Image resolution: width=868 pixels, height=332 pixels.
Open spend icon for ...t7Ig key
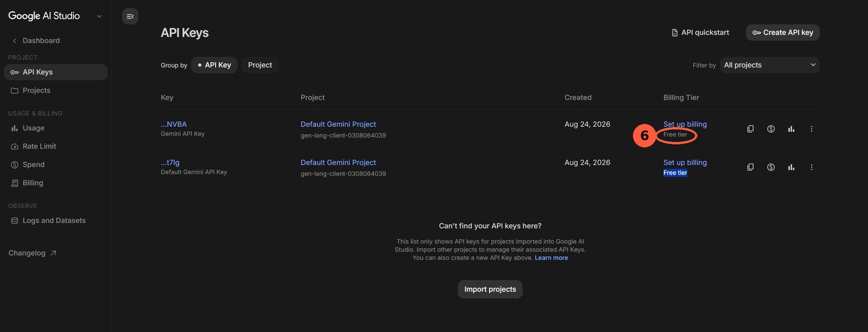(x=771, y=167)
